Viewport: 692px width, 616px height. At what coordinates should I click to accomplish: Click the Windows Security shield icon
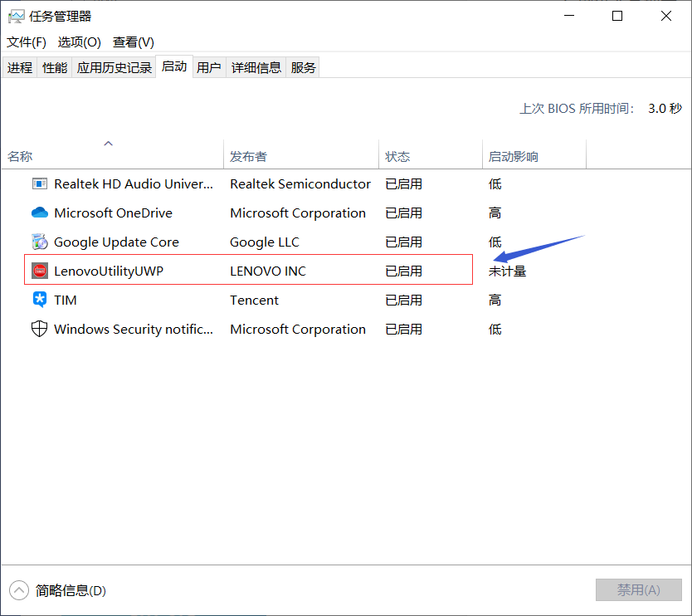[40, 329]
